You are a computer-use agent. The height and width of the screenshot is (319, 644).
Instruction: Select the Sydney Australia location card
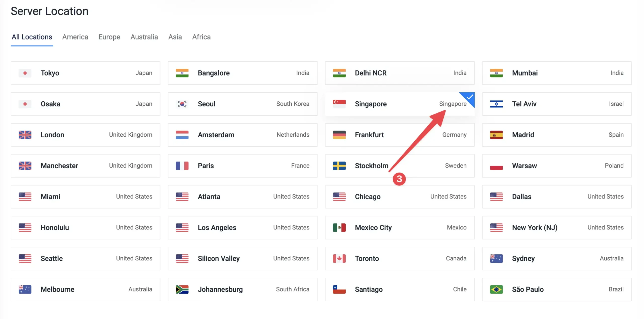(557, 258)
